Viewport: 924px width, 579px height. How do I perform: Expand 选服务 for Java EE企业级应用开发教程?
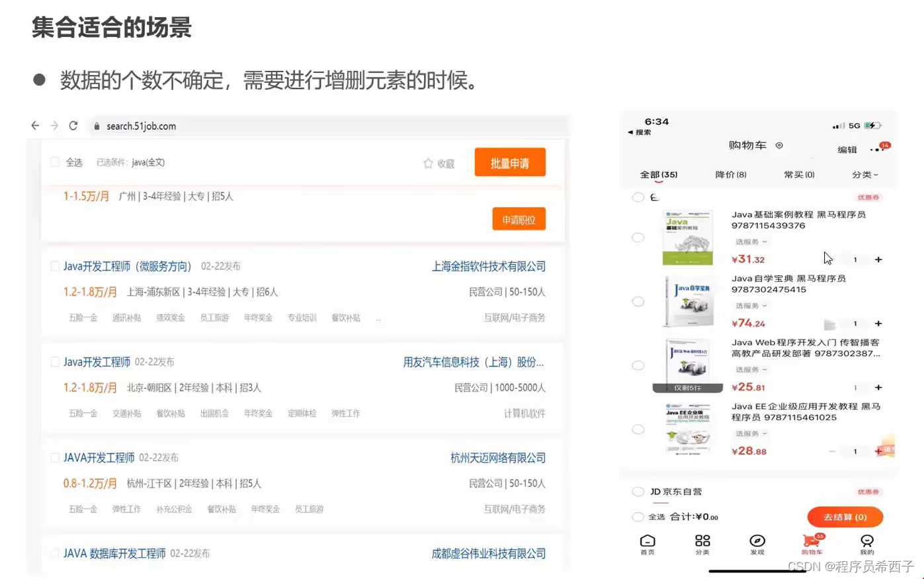point(751,433)
